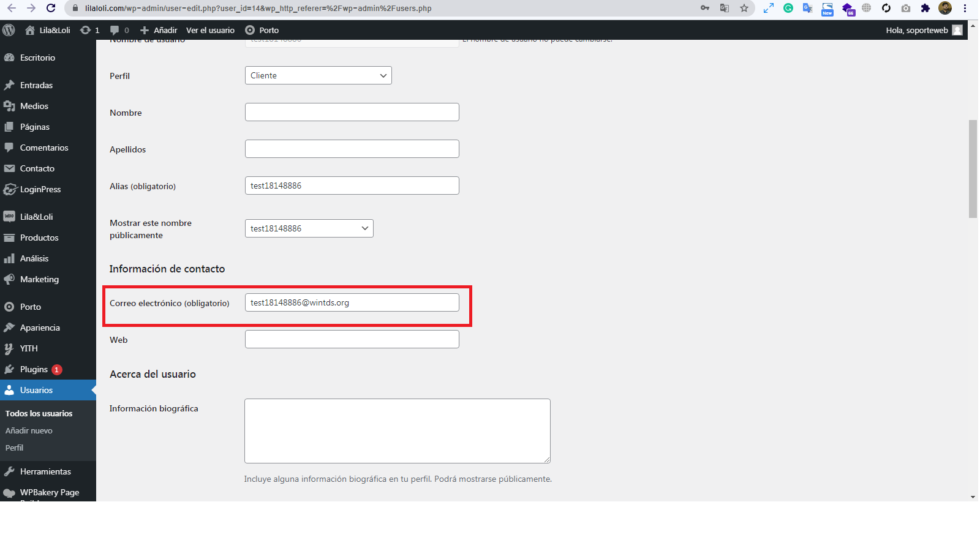
Task: Click the camera extension icon
Action: (906, 8)
